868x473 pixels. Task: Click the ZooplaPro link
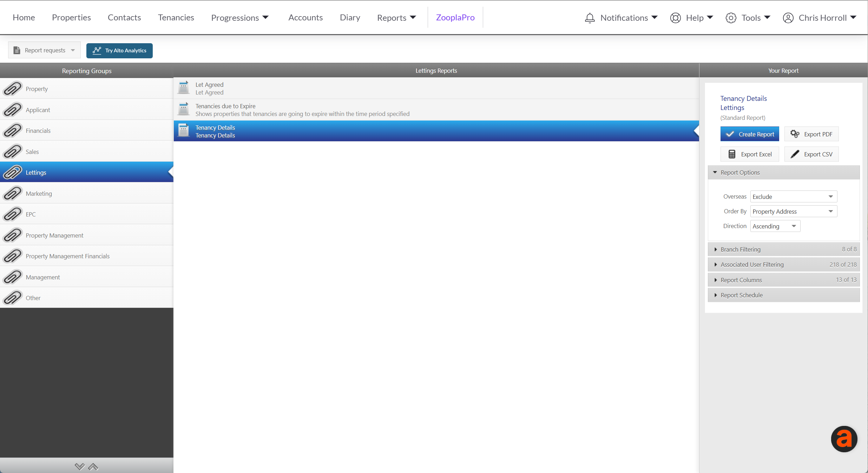coord(455,18)
